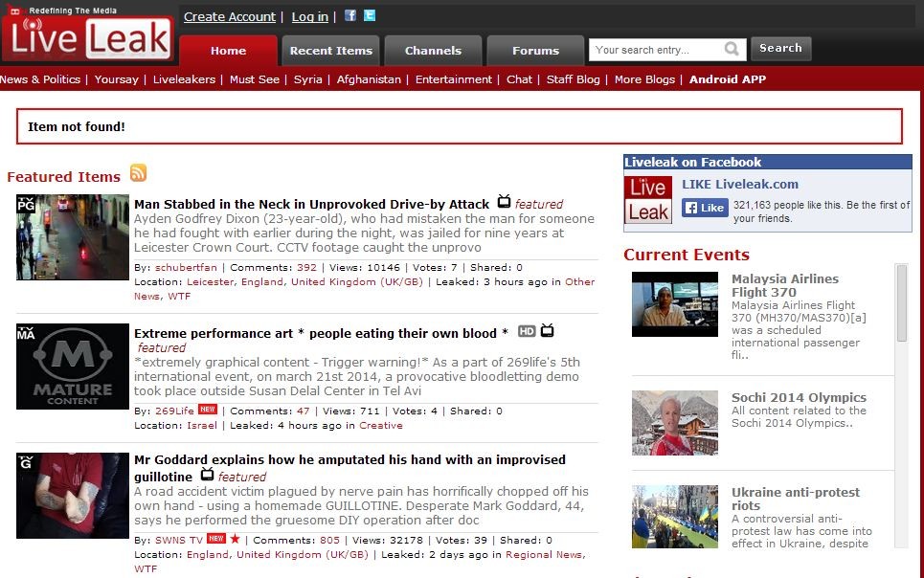
Task: Go to the Forums tab
Action: coord(535,51)
